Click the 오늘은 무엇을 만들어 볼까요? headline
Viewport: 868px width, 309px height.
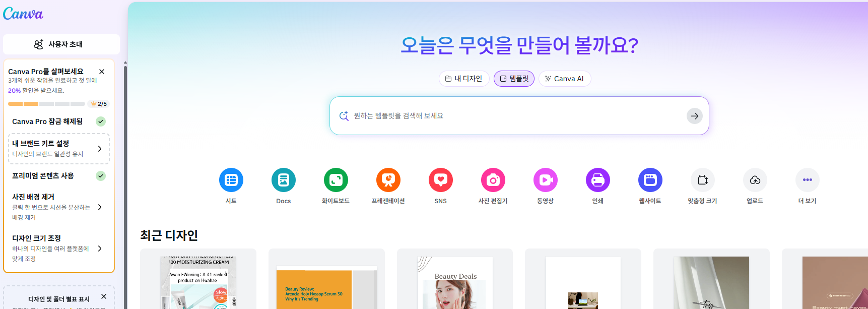519,45
